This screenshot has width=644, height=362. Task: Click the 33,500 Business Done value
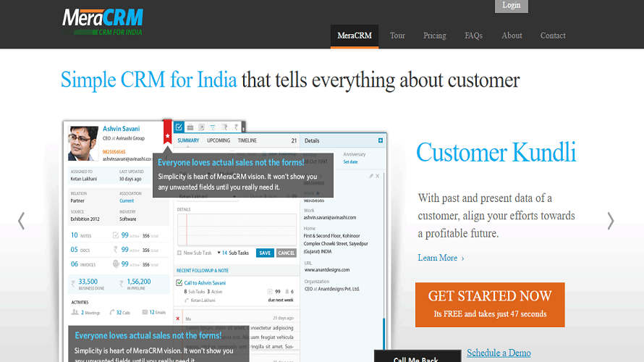coord(88,282)
